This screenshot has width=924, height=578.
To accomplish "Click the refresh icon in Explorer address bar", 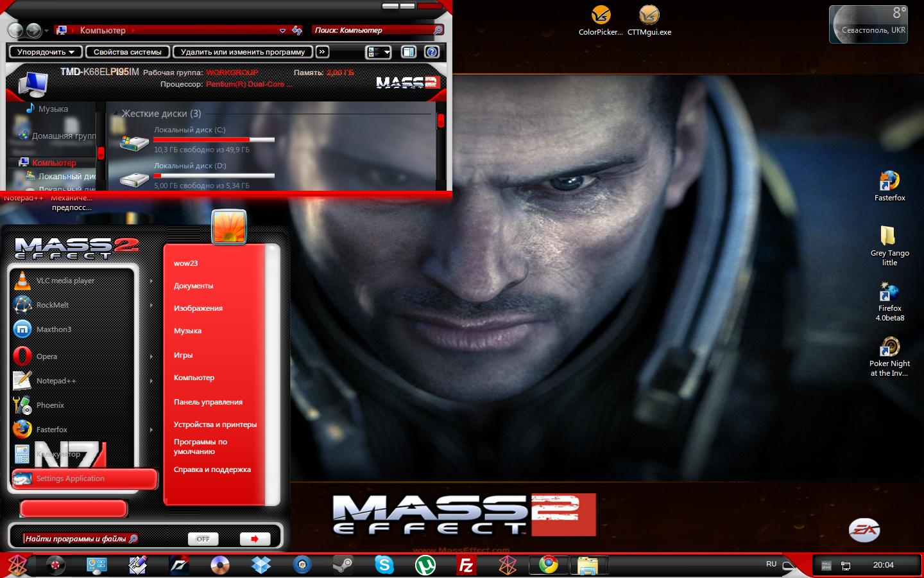I will tap(297, 30).
